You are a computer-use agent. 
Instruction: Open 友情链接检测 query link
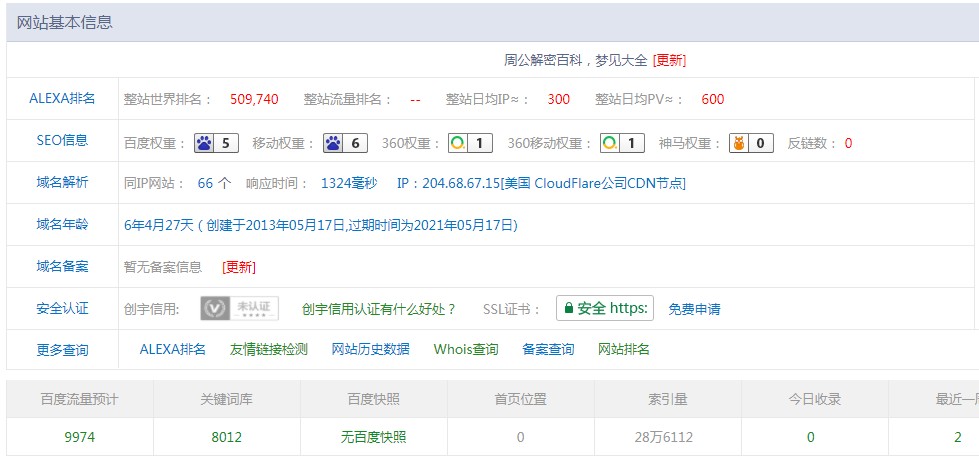(268, 349)
